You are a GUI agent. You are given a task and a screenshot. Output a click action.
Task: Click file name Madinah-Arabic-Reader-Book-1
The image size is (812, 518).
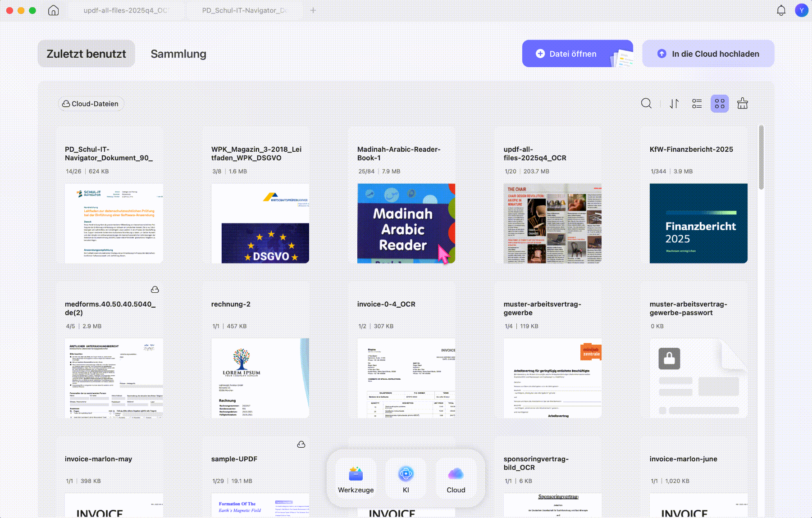click(x=399, y=154)
